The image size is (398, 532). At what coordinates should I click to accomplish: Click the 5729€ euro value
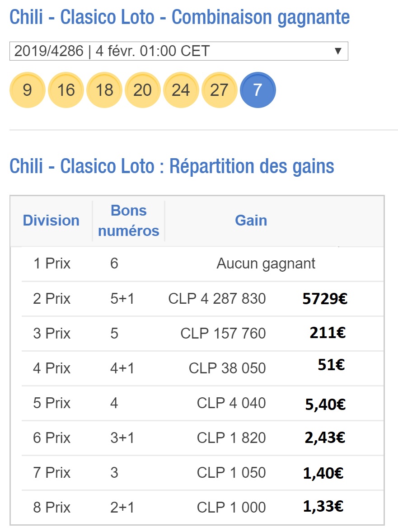pyautogui.click(x=325, y=299)
